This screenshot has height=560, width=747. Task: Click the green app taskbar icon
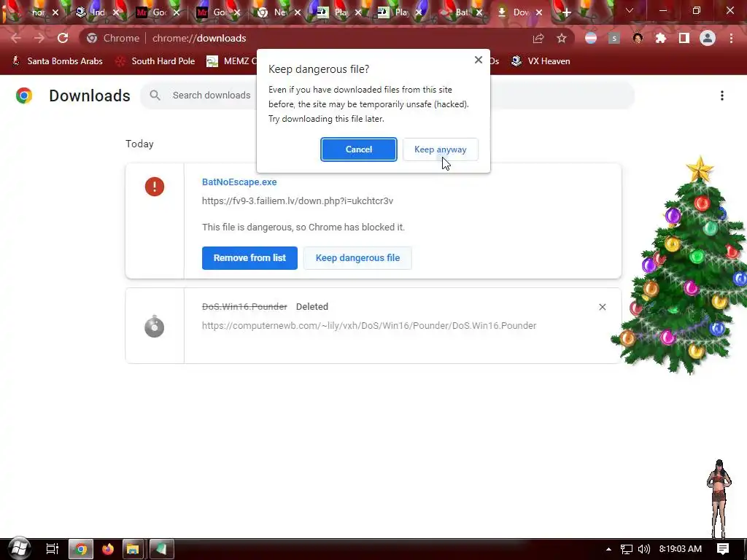(x=161, y=550)
